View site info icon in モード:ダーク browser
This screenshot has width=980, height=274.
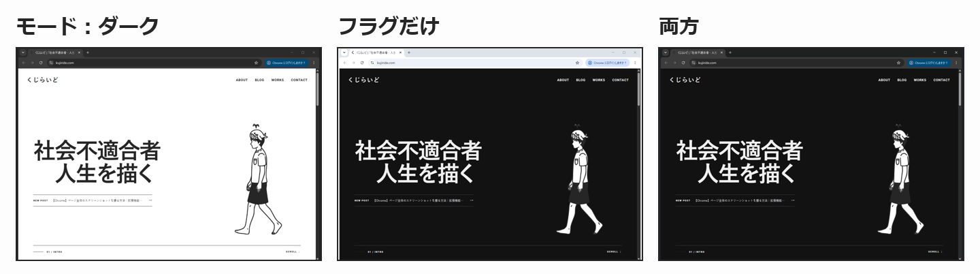(51, 63)
